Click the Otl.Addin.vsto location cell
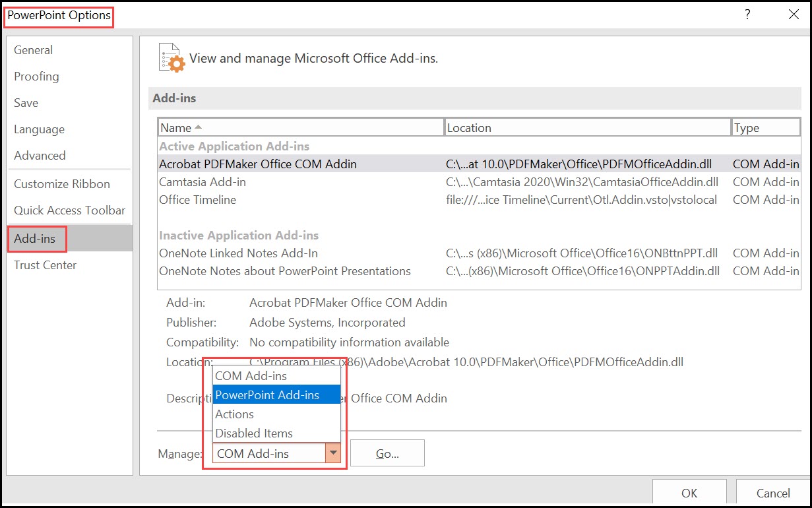Viewport: 812px width, 508px height. [x=582, y=200]
